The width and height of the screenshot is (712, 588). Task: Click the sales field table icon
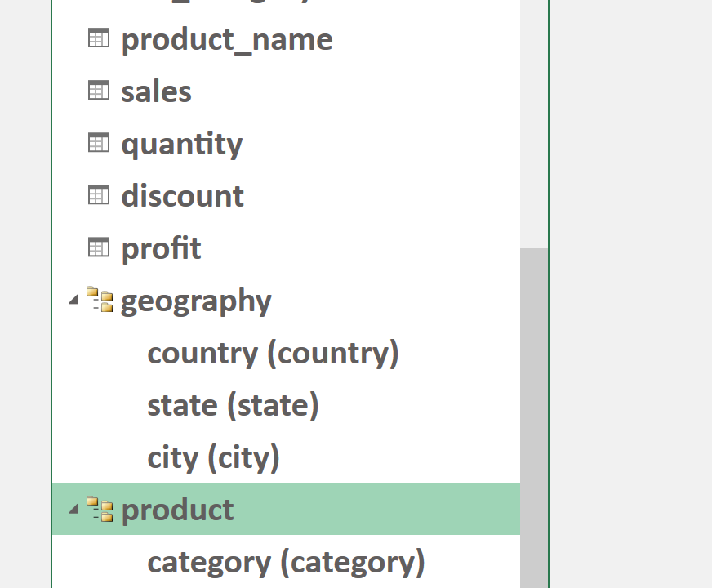click(99, 91)
